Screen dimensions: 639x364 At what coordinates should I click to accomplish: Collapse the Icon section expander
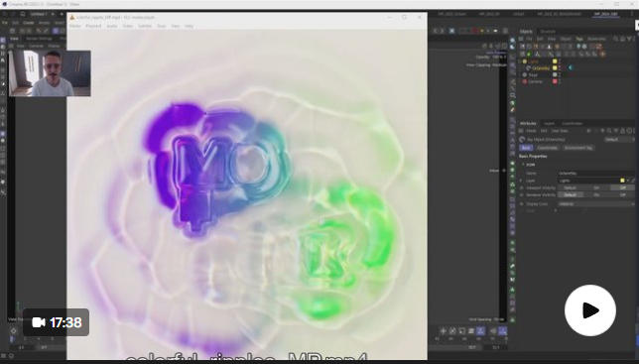click(x=523, y=165)
